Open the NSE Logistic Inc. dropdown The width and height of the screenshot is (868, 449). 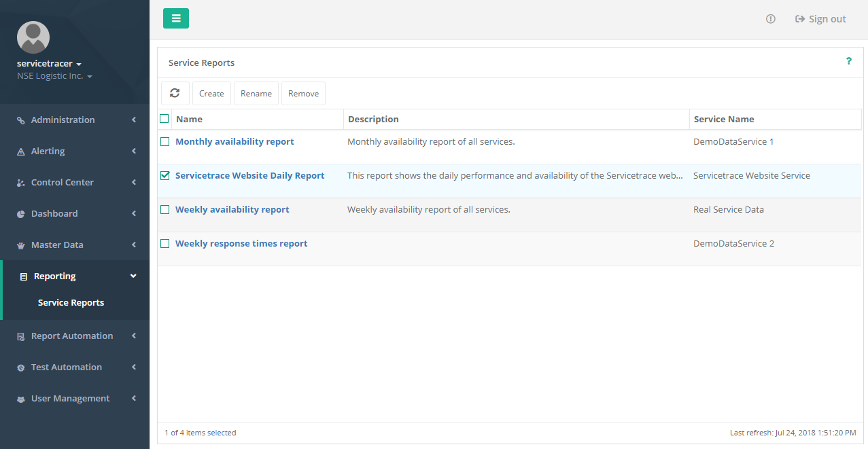(x=54, y=76)
